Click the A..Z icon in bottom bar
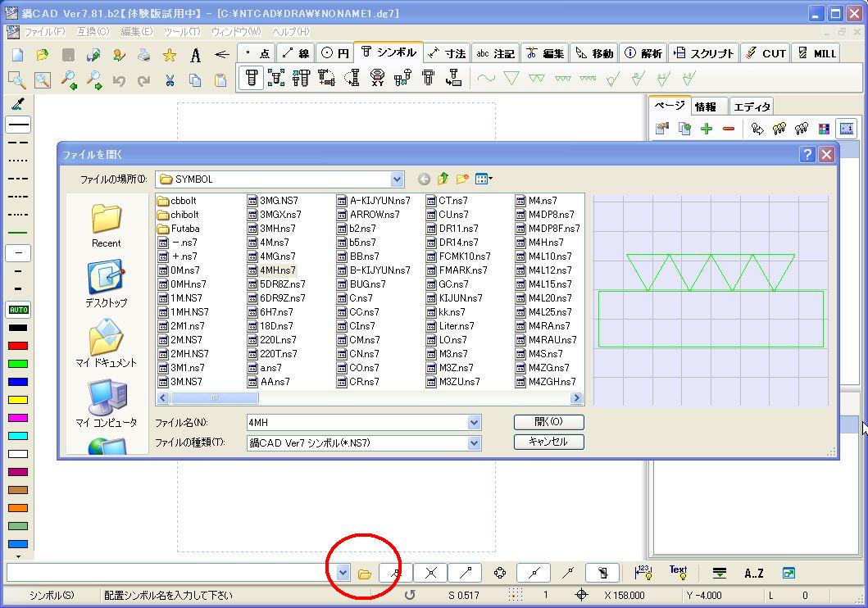Screen dimensions: 868x608 point(754,573)
